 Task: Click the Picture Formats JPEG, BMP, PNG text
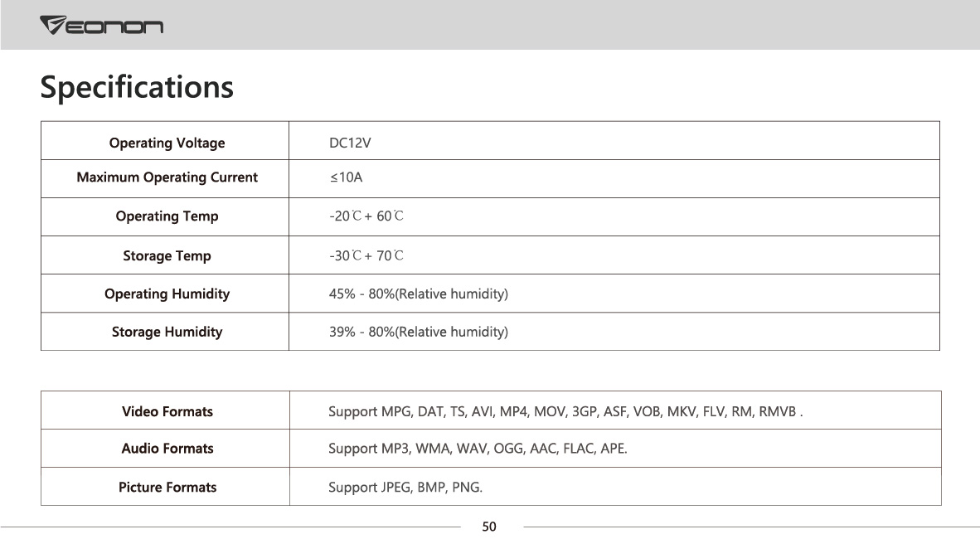point(405,487)
